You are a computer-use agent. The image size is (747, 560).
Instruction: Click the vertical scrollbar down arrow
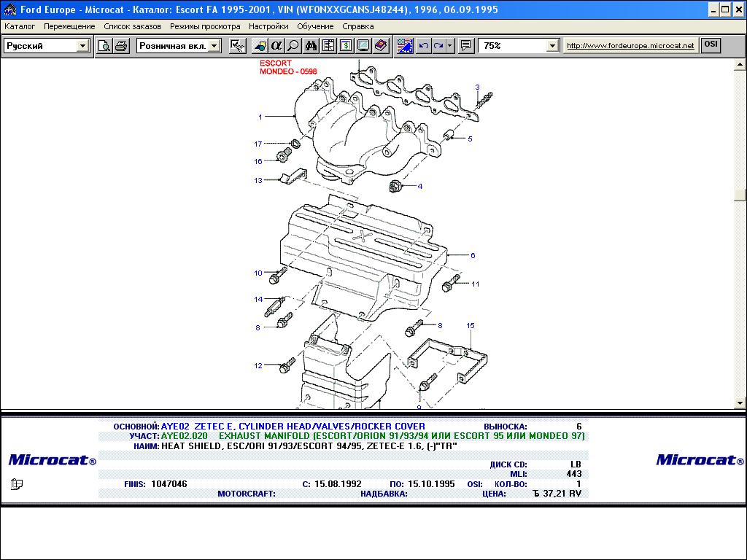[x=740, y=402]
